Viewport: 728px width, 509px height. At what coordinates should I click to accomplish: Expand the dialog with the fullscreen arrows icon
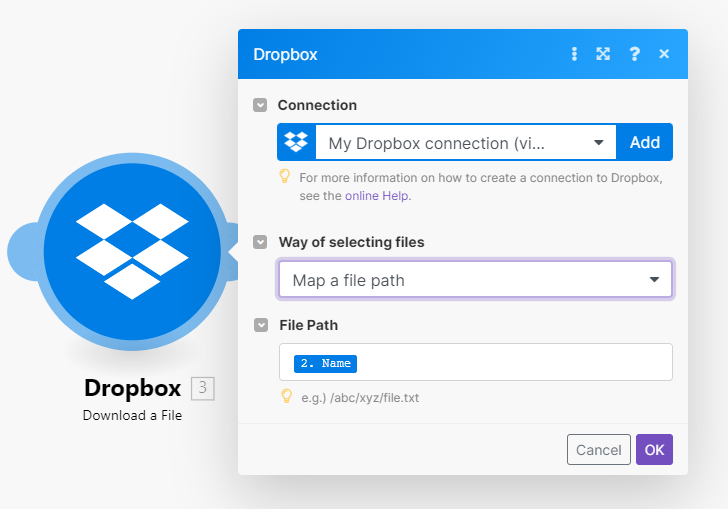(603, 54)
